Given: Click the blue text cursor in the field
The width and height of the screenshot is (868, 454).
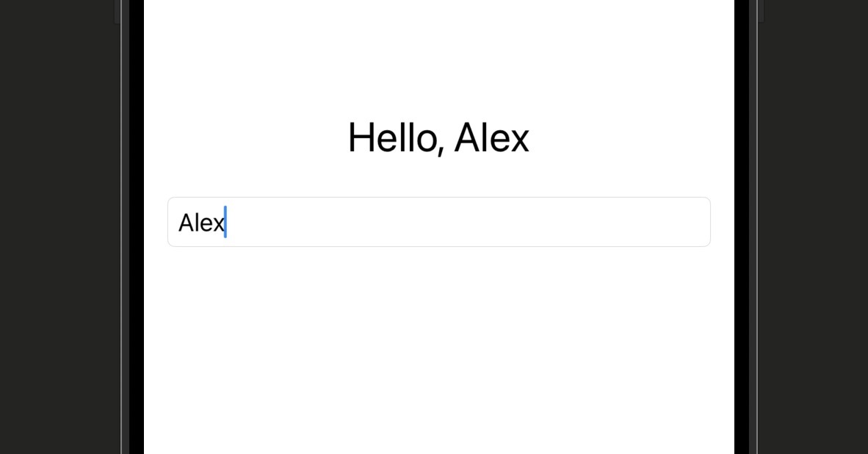Looking at the screenshot, I should coord(226,222).
